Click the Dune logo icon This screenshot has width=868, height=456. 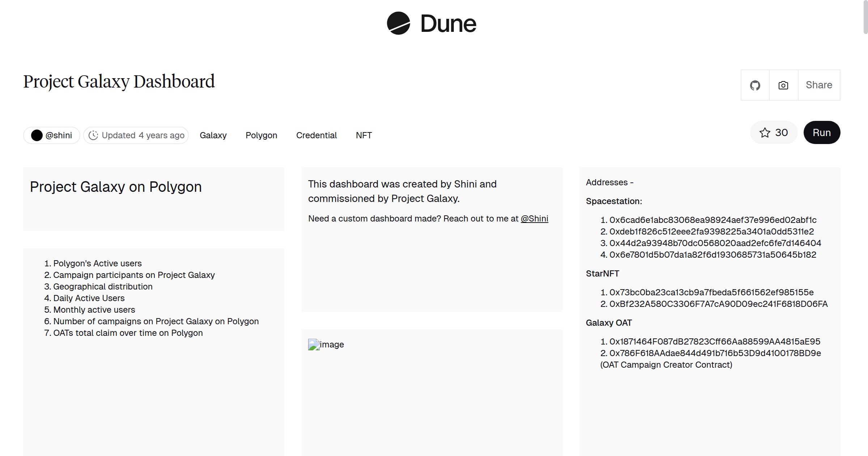tap(398, 23)
